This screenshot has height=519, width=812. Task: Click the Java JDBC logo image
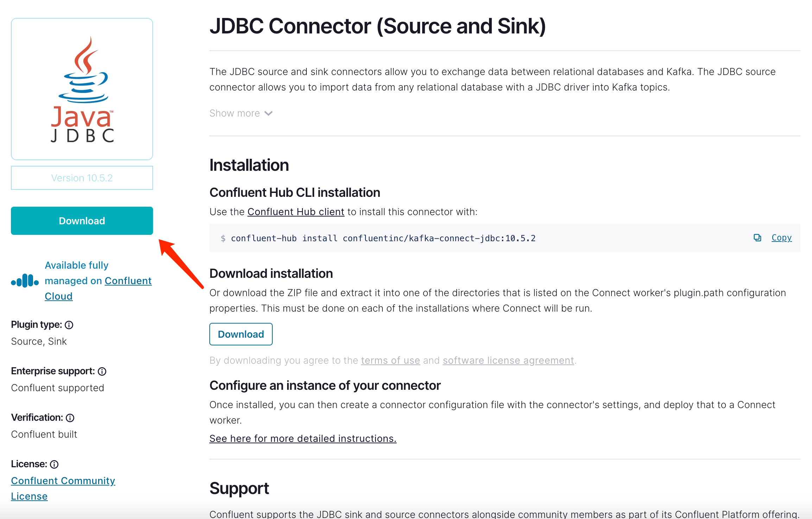click(x=82, y=89)
